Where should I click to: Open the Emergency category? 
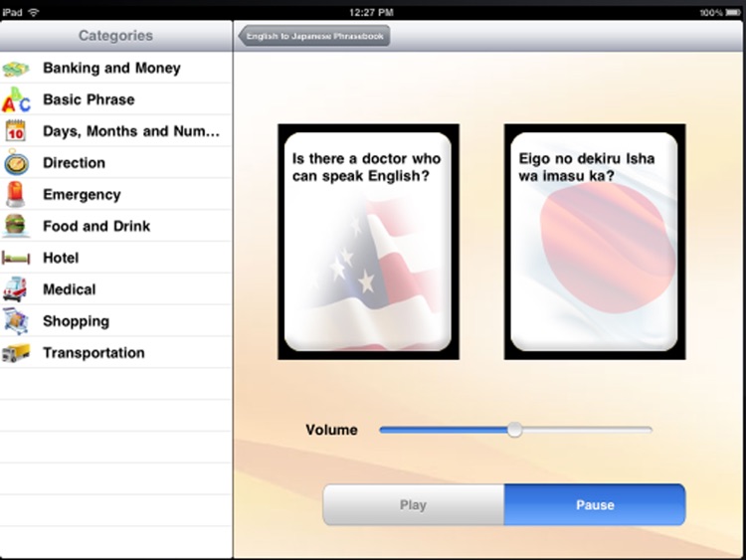pos(116,194)
